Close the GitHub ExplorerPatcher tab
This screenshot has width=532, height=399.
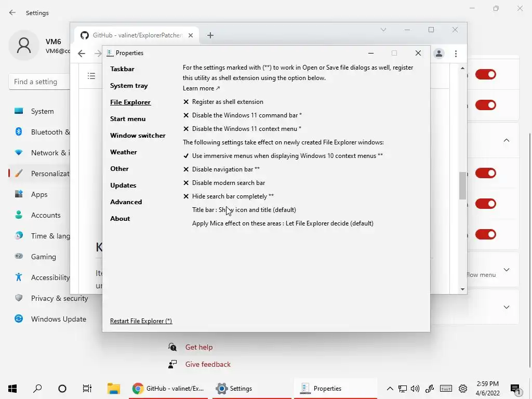click(x=191, y=35)
